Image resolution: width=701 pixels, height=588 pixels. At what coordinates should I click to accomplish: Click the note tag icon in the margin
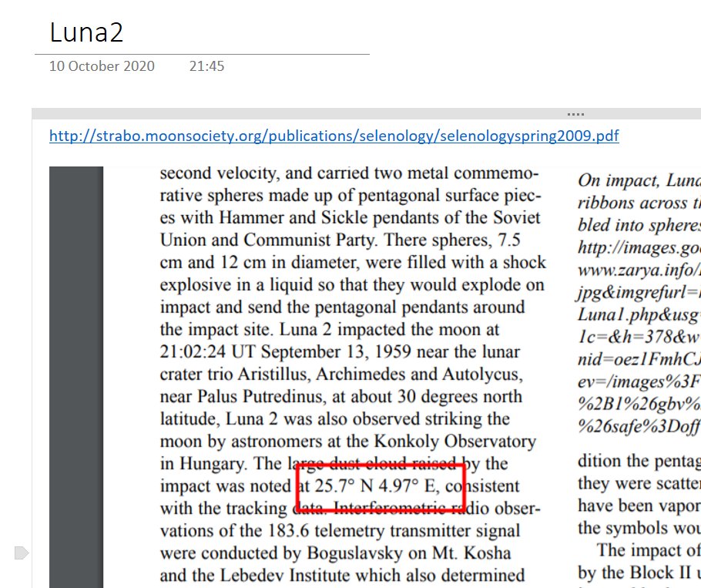click(x=21, y=553)
